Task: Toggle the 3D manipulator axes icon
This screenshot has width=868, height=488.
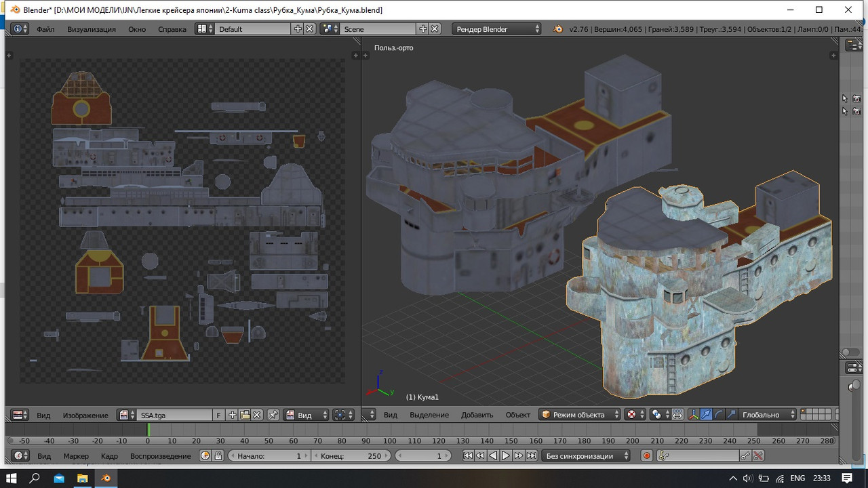Action: pyautogui.click(x=694, y=415)
